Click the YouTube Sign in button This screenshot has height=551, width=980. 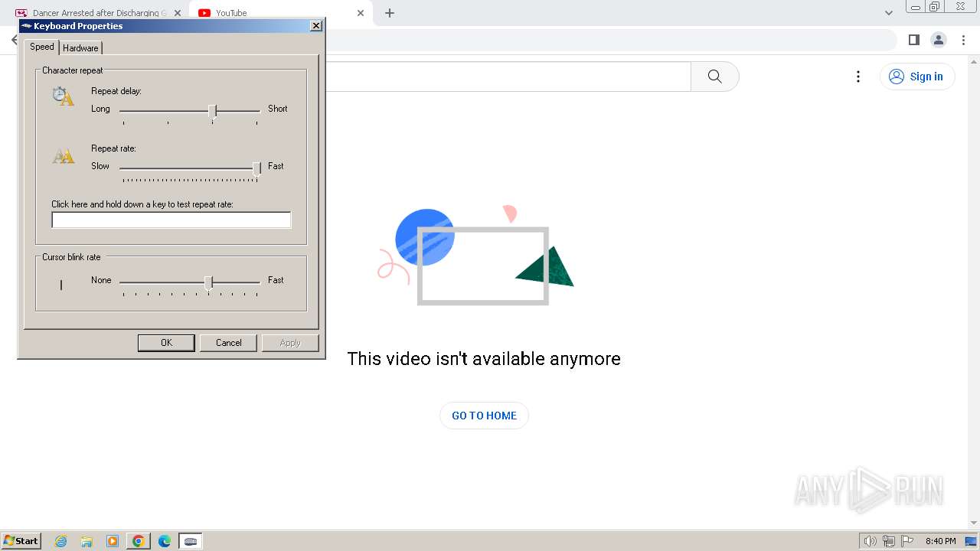pos(917,77)
